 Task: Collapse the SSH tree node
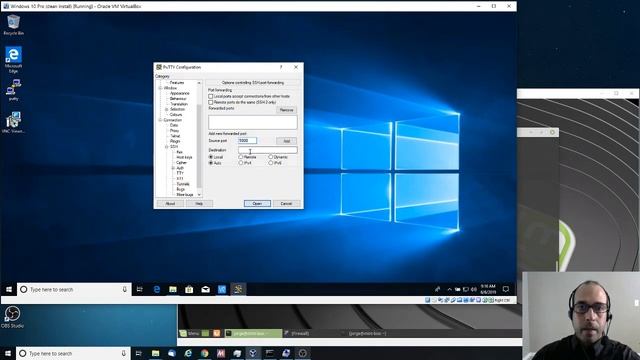[x=167, y=147]
